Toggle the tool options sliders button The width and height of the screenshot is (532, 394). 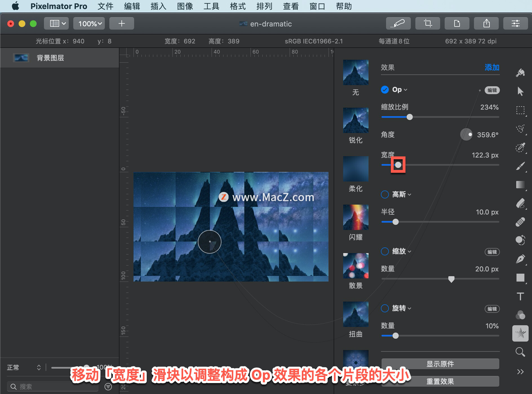515,23
